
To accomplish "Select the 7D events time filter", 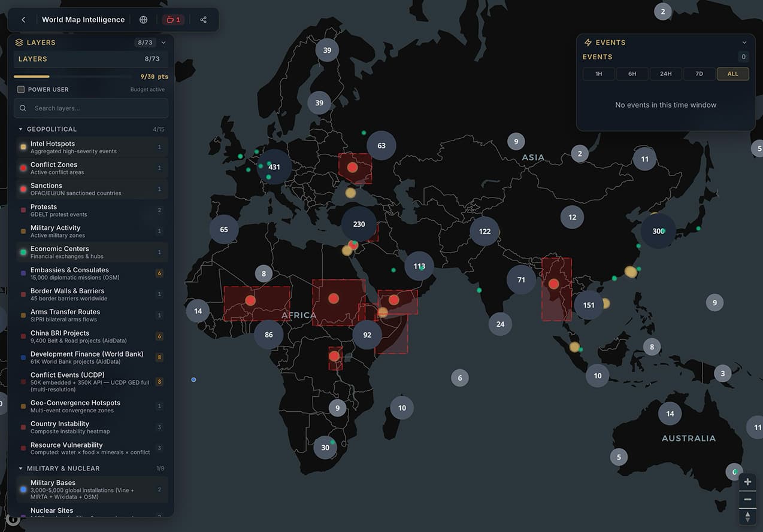I will (699, 74).
